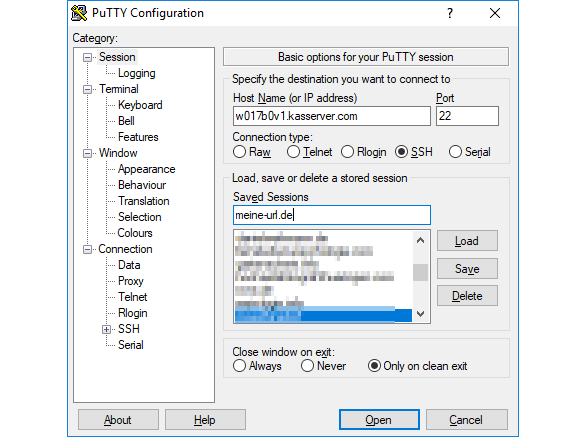Viewport: 586px width, 437px height.
Task: Open the Translation category
Action: [x=144, y=201]
